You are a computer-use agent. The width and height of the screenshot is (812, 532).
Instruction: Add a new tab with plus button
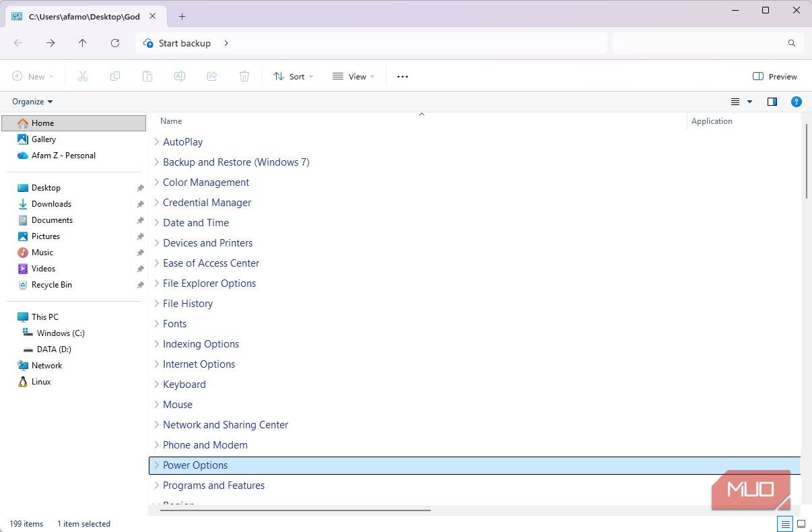click(182, 16)
